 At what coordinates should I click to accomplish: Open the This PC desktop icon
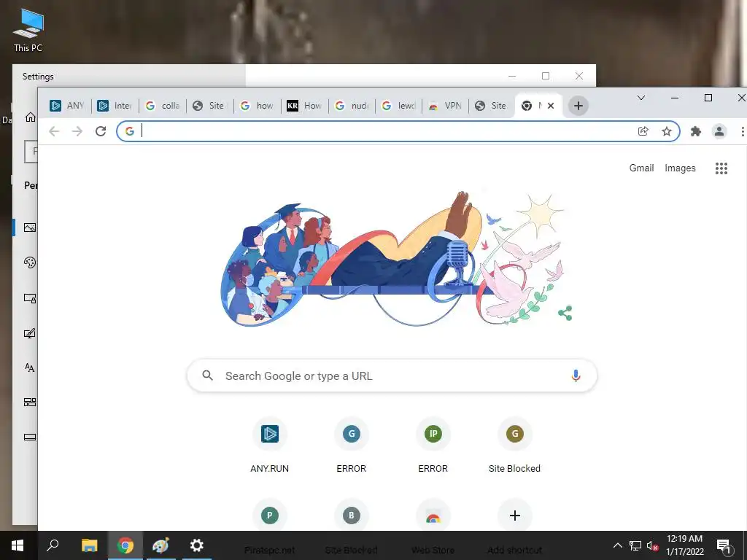coord(28,31)
